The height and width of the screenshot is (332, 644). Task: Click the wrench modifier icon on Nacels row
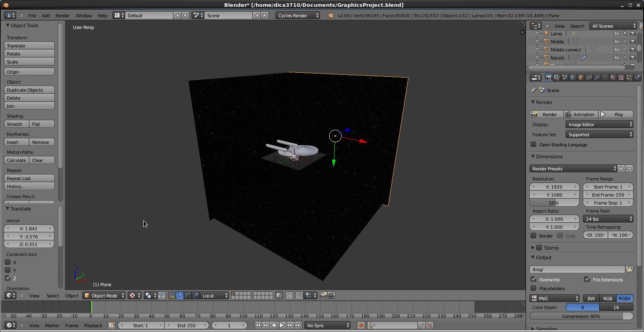pyautogui.click(x=584, y=57)
